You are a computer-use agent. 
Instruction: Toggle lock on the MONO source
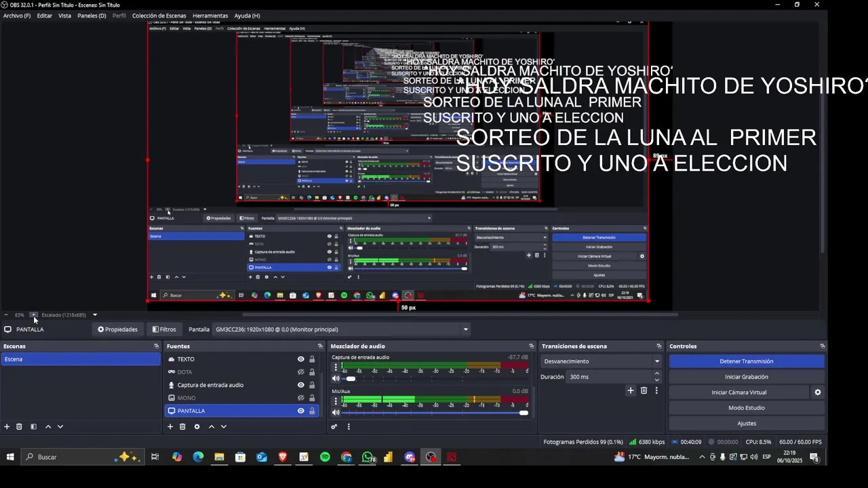point(312,398)
